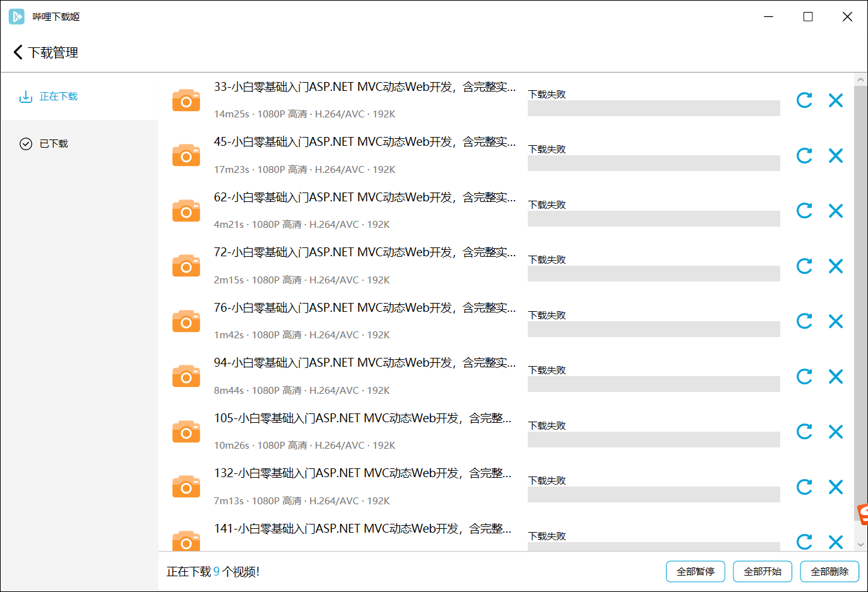Click thumbnail of video 132
The width and height of the screenshot is (868, 592).
(x=186, y=487)
